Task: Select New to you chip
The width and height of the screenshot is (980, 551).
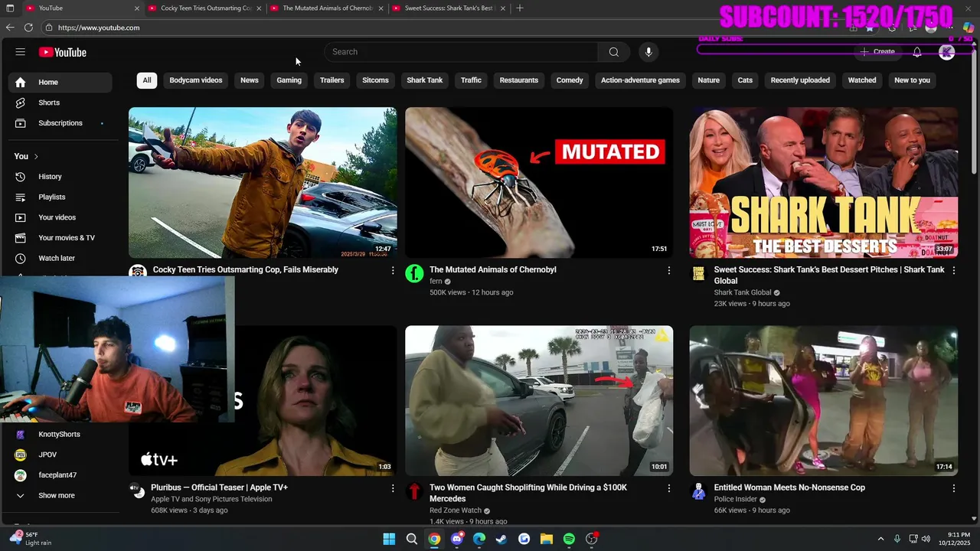Action: point(913,80)
